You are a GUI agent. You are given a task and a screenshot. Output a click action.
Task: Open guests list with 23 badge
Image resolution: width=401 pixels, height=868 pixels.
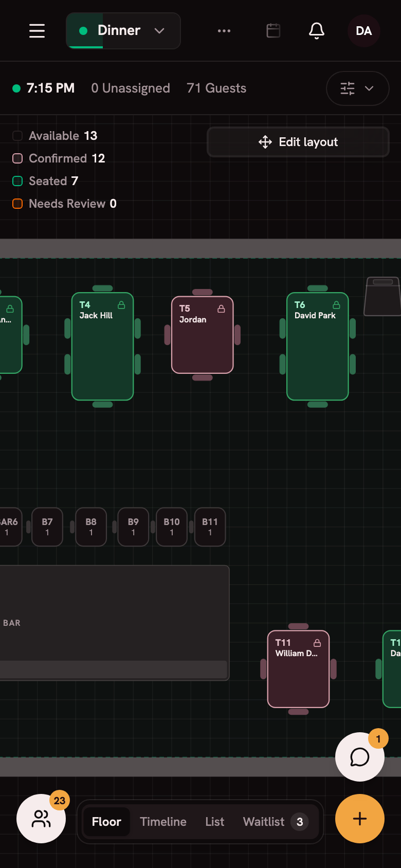pos(41,819)
